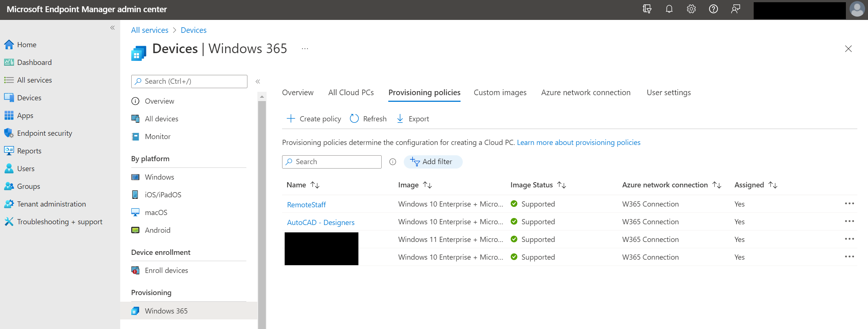Select the iOS/iPadOS platform item
Image resolution: width=868 pixels, height=329 pixels.
[x=156, y=195]
